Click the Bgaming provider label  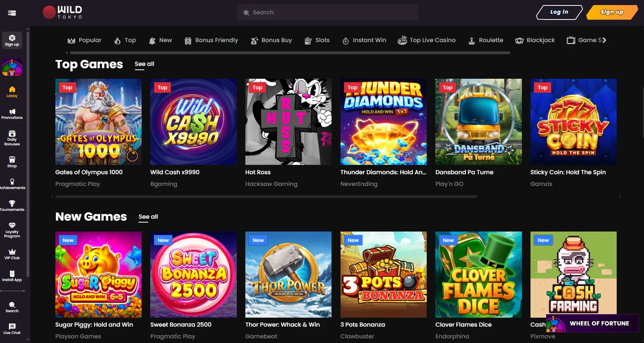tap(163, 184)
